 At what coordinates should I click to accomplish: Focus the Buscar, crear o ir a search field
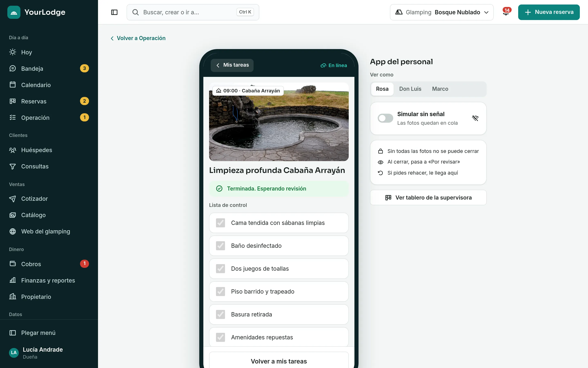point(193,12)
